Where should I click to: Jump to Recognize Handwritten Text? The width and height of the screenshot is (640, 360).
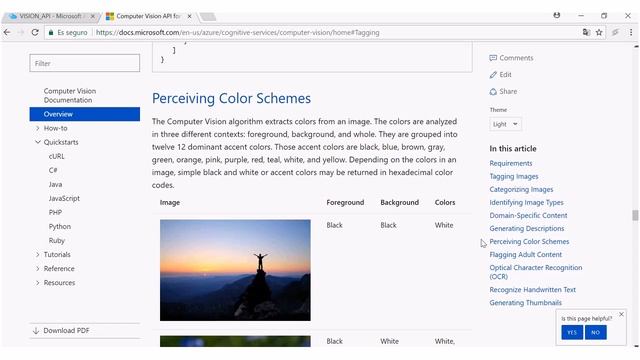533,290
